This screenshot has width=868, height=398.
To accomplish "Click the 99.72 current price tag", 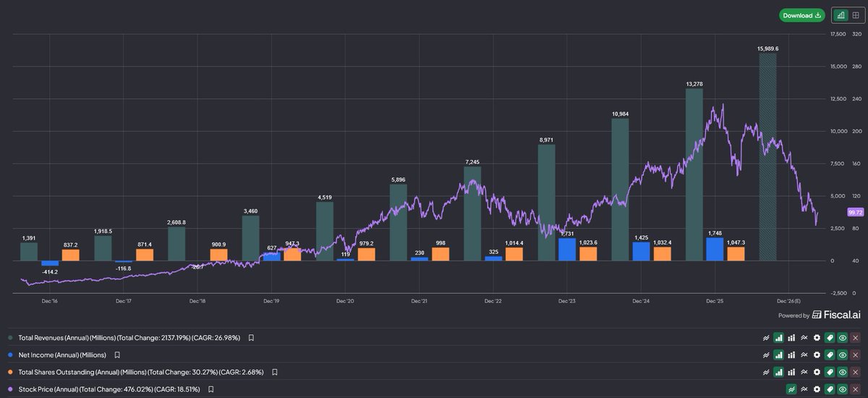I will (854, 213).
